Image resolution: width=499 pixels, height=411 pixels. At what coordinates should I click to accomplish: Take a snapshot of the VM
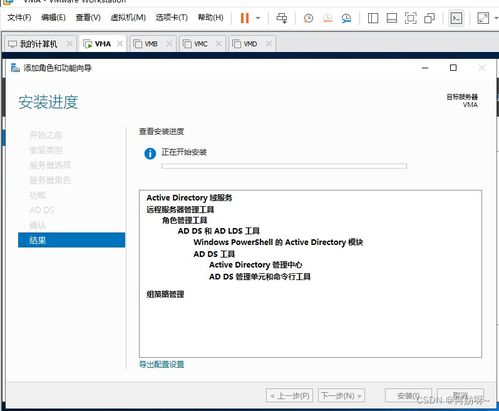[x=308, y=18]
